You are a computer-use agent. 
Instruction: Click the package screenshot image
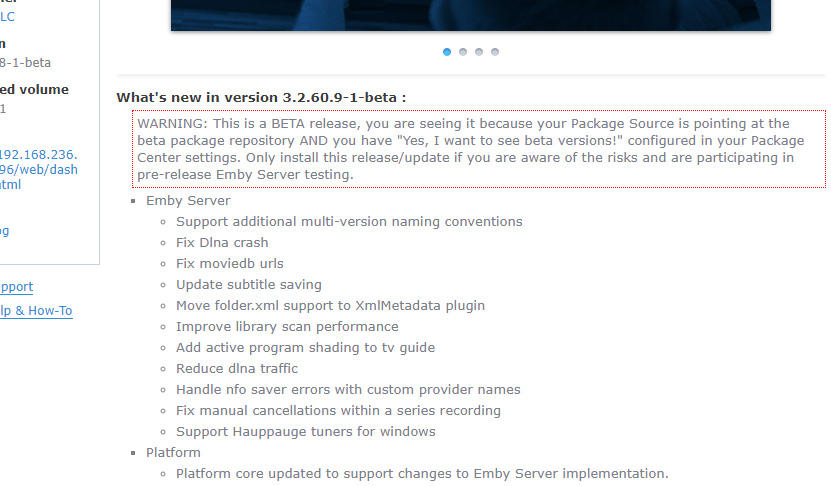(470, 15)
